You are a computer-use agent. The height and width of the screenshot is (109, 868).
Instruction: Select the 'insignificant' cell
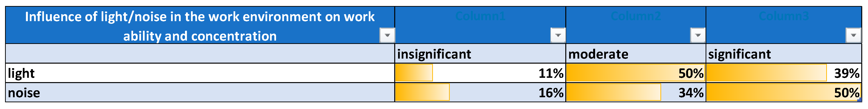pos(434,54)
